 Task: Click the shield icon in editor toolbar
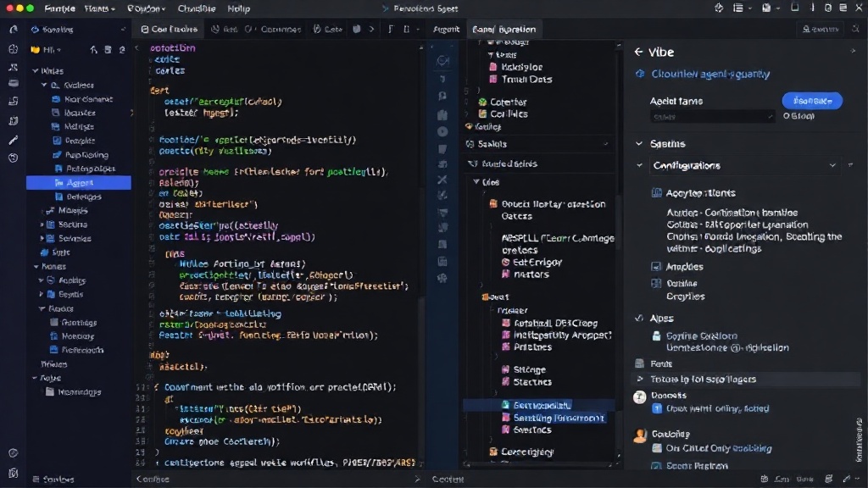coord(357,29)
